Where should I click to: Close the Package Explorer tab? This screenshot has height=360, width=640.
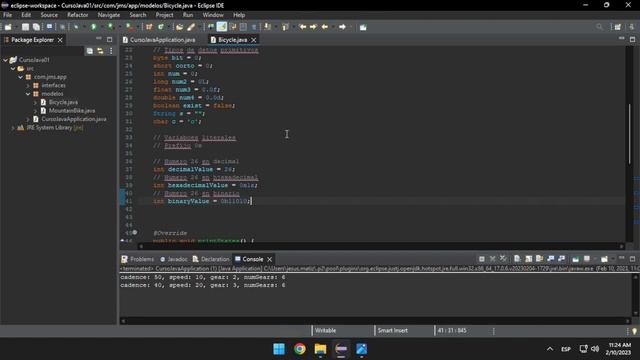(x=60, y=40)
